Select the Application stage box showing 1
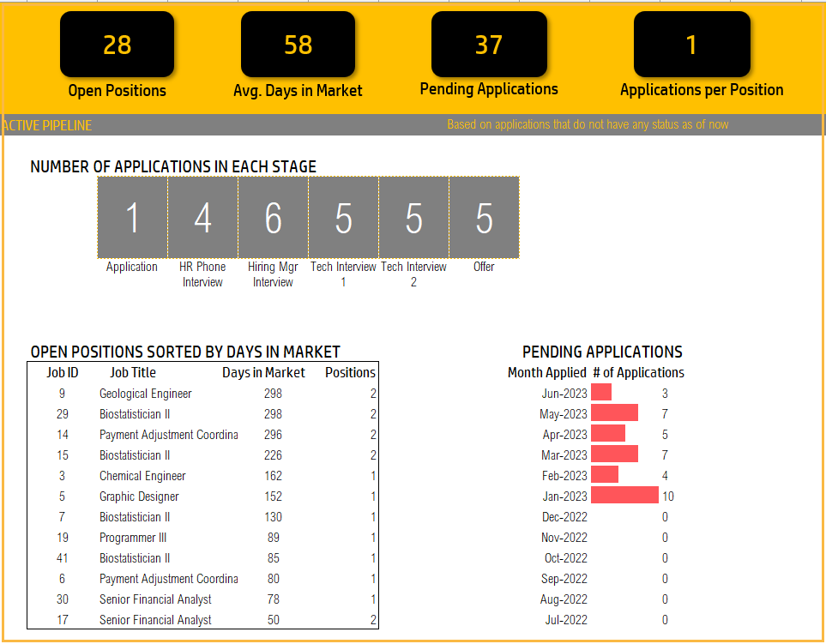The height and width of the screenshot is (644, 826). click(133, 218)
